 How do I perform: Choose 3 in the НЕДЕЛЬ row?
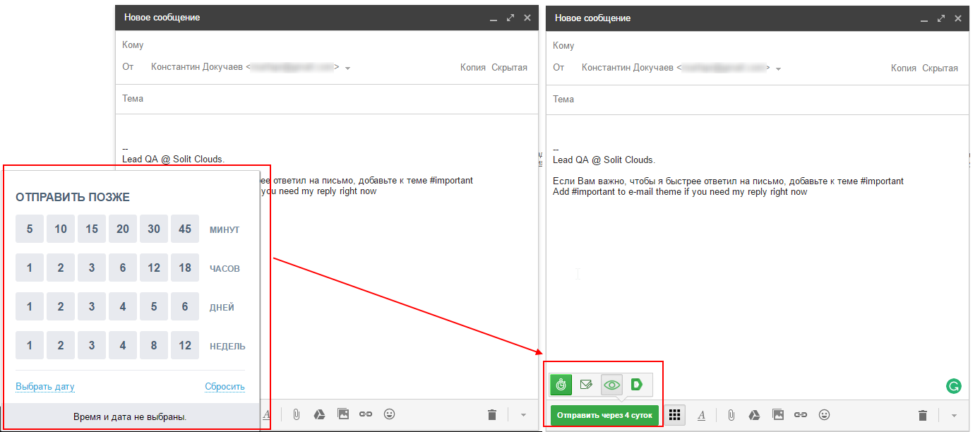coord(92,345)
